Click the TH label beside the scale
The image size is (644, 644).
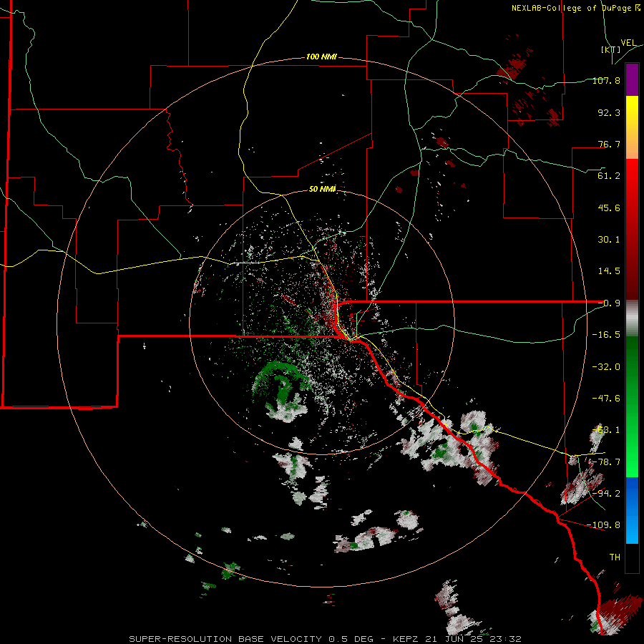pos(615,557)
